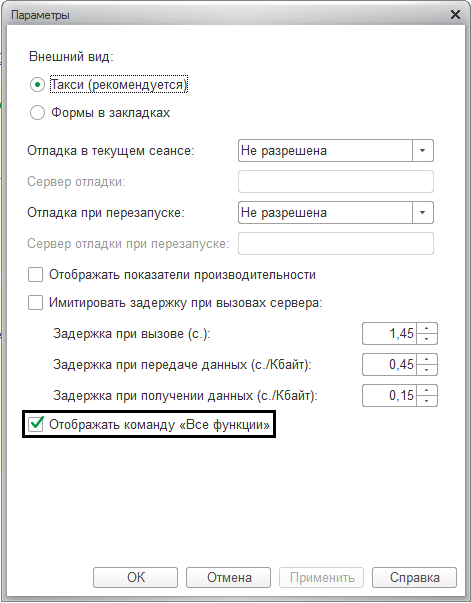Image resolution: width=471 pixels, height=603 pixels.
Task: Select the Формы в закладках radio option
Action: (37, 113)
